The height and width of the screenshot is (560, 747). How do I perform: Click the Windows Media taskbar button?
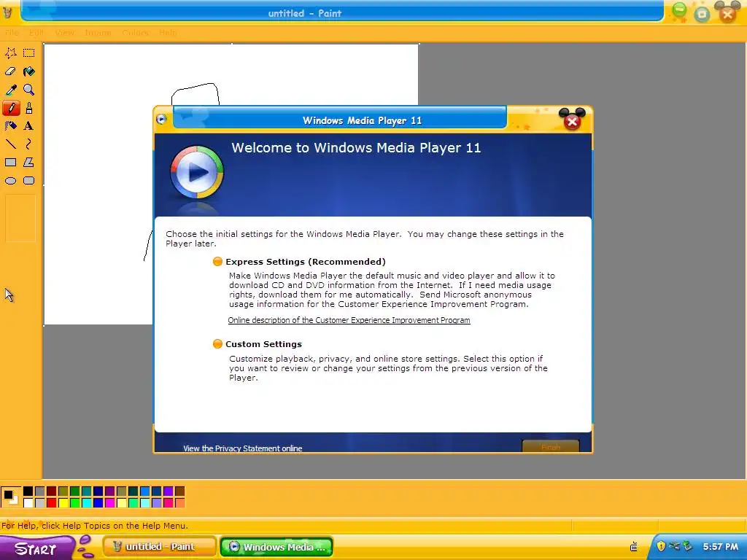coord(276,547)
